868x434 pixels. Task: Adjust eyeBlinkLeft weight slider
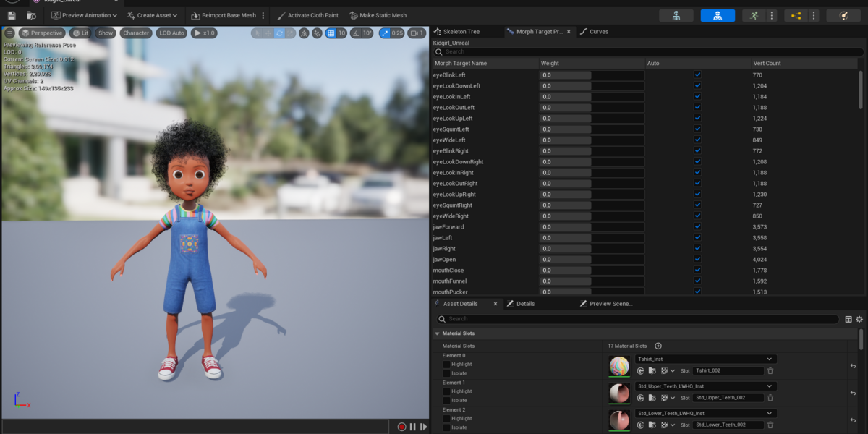591,75
